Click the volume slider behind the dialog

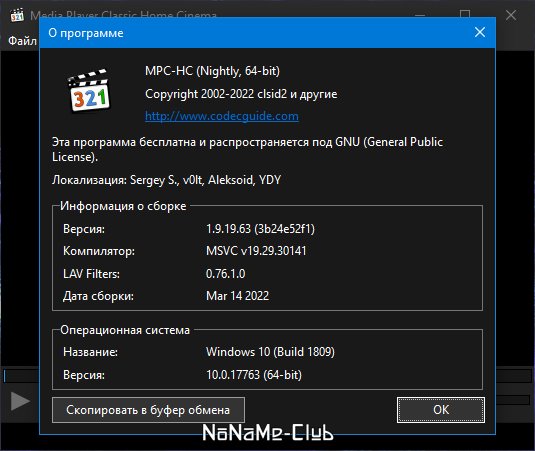pyautogui.click(x=514, y=400)
